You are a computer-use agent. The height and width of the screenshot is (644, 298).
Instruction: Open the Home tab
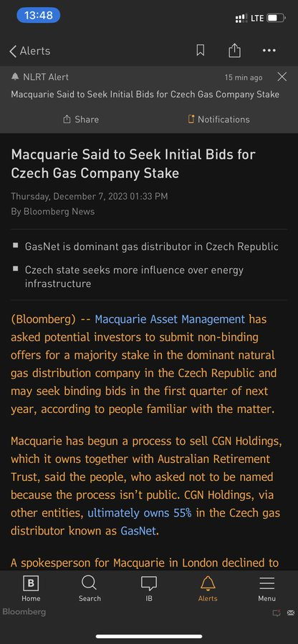(x=31, y=589)
